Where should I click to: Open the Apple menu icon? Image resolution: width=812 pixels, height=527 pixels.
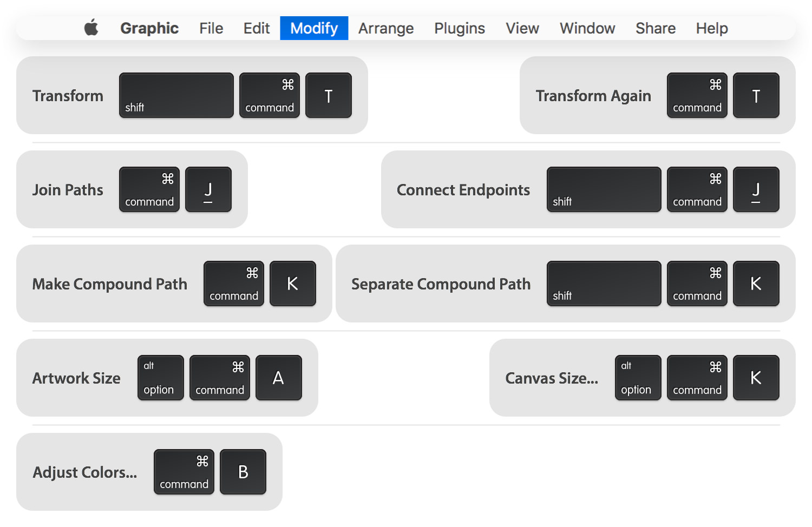91,27
